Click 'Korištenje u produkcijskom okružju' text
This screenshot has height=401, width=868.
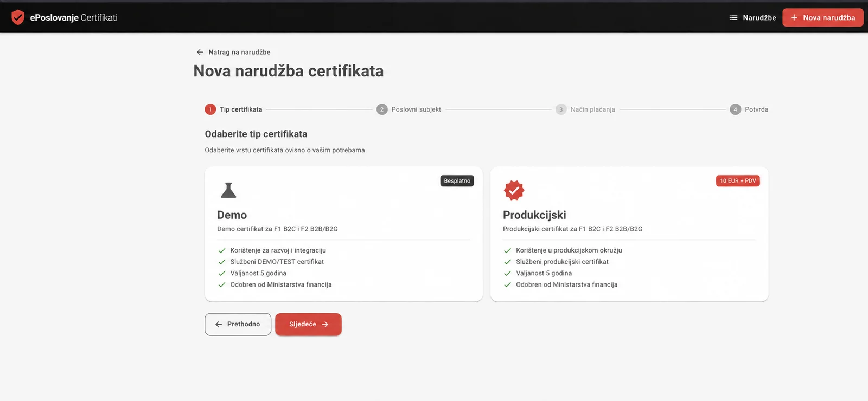[569, 250]
